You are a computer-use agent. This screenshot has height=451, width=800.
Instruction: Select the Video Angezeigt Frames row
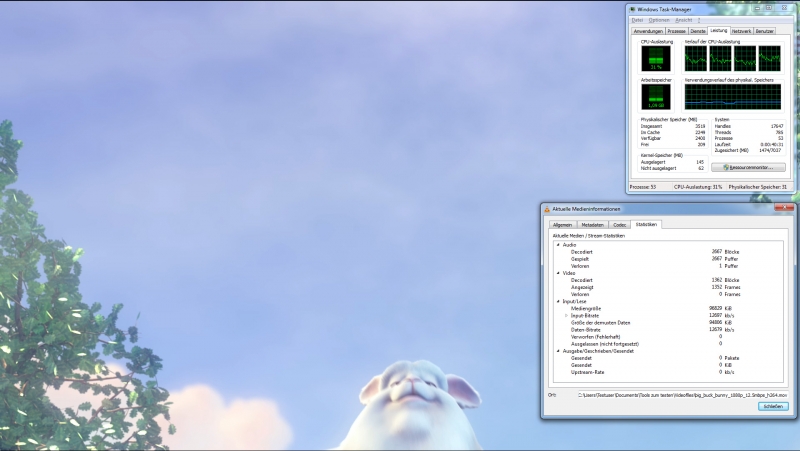tap(668, 287)
